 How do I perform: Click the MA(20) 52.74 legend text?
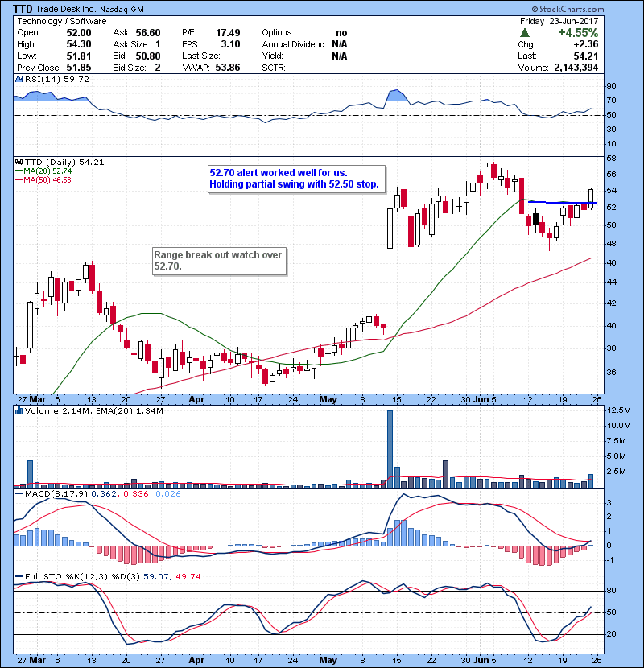[x=47, y=171]
